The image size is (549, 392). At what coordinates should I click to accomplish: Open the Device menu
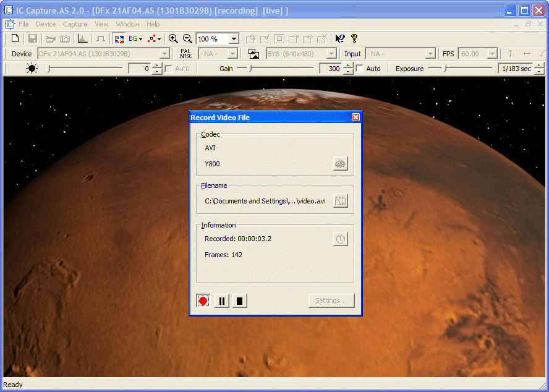[46, 24]
